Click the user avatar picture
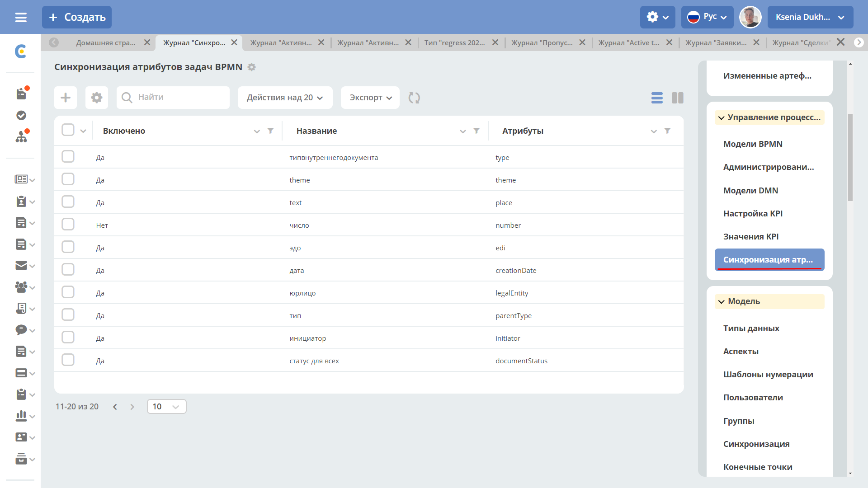This screenshot has height=488, width=868. [750, 17]
